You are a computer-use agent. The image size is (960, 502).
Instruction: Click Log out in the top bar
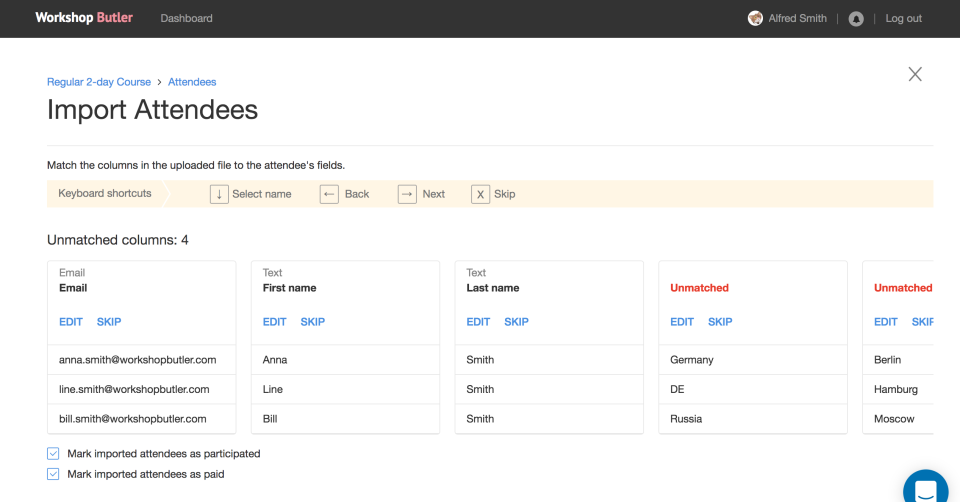tap(903, 19)
